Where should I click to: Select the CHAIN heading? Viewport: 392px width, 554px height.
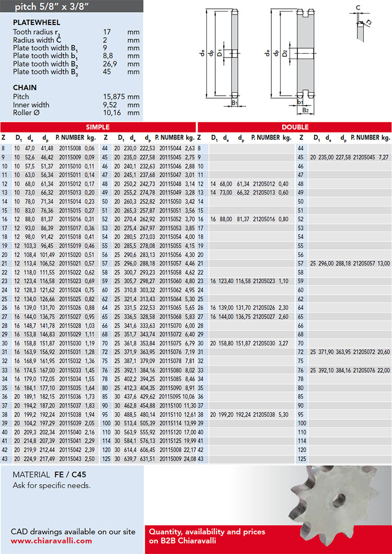click(x=25, y=88)
